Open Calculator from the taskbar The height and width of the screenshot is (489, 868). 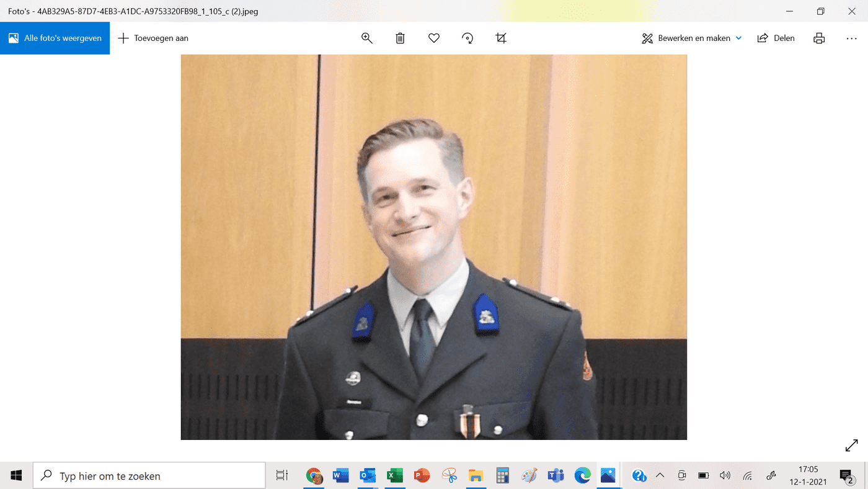(x=502, y=476)
